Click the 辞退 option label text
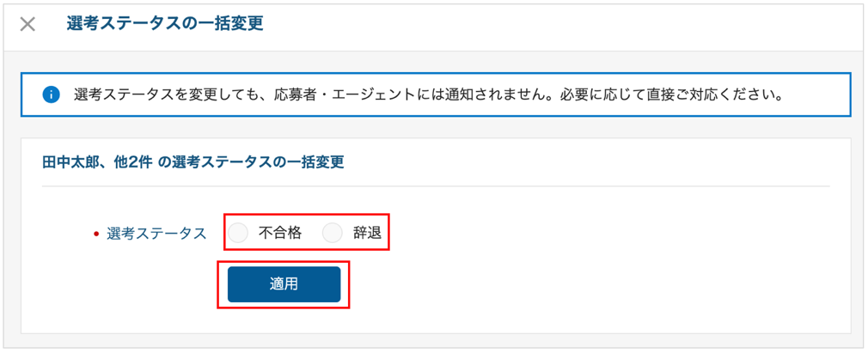868x353 pixels. [x=368, y=233]
